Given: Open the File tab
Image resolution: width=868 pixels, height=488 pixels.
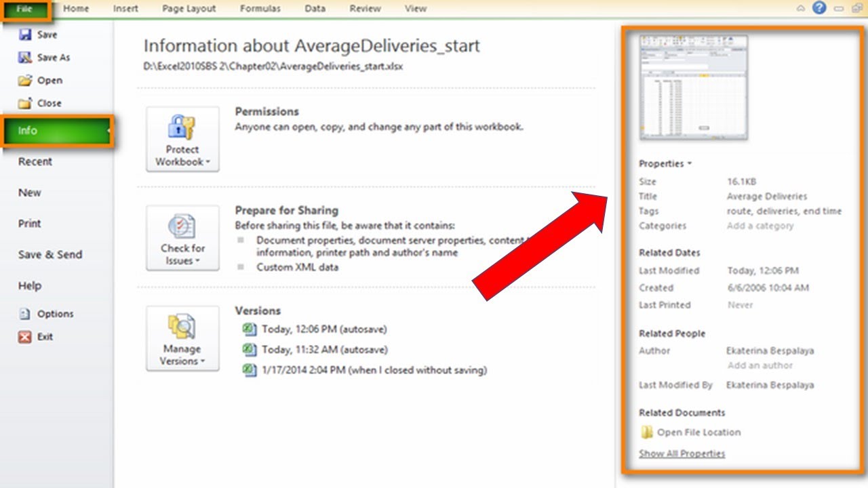Looking at the screenshot, I should [x=26, y=9].
